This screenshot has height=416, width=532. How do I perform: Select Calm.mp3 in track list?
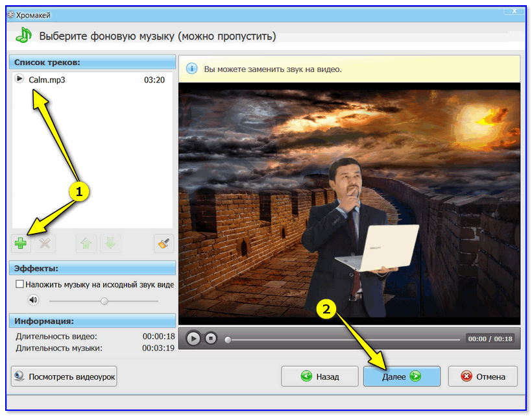click(x=47, y=80)
